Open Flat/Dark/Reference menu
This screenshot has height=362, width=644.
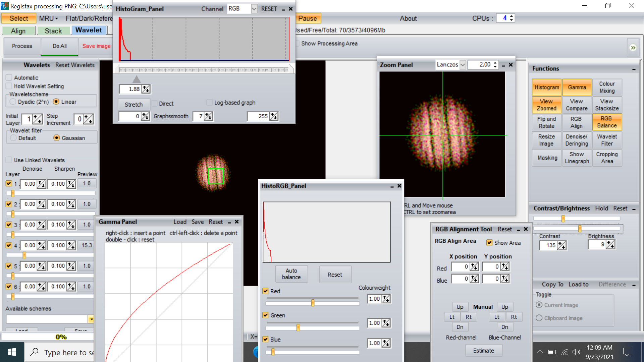89,18
